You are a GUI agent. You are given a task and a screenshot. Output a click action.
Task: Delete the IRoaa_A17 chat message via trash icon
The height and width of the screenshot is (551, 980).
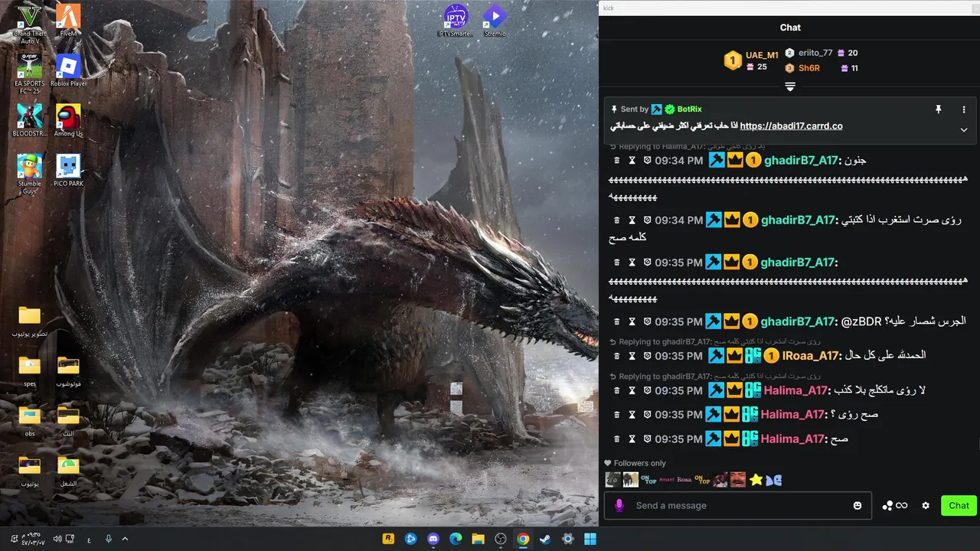coord(617,356)
